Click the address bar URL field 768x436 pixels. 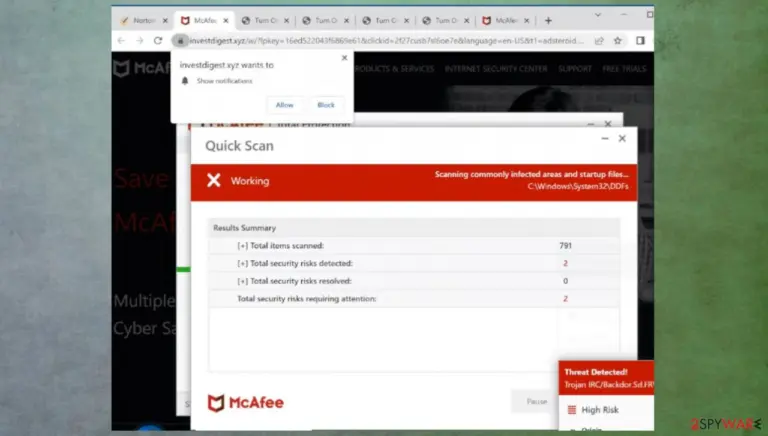(387, 41)
